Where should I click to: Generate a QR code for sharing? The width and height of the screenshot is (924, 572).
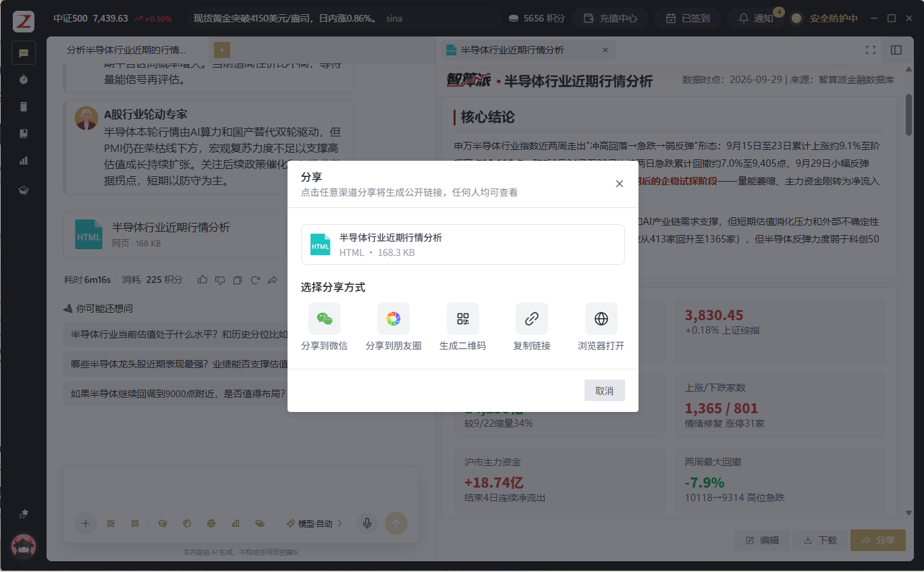[x=462, y=327]
